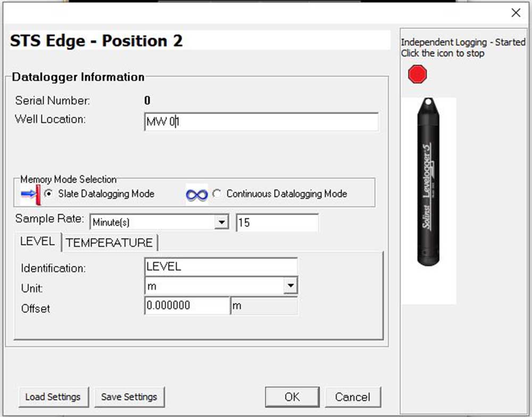Select the LEVEL tab

pos(37,241)
